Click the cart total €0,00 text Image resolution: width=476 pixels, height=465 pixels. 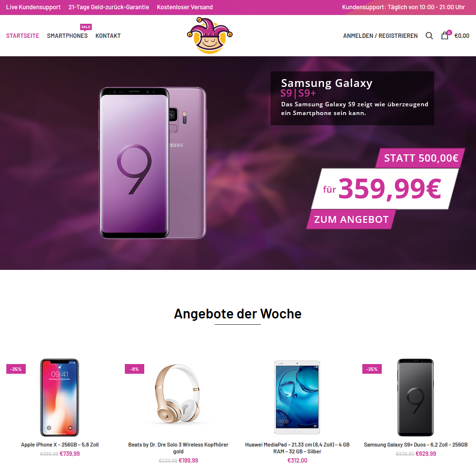tap(462, 36)
